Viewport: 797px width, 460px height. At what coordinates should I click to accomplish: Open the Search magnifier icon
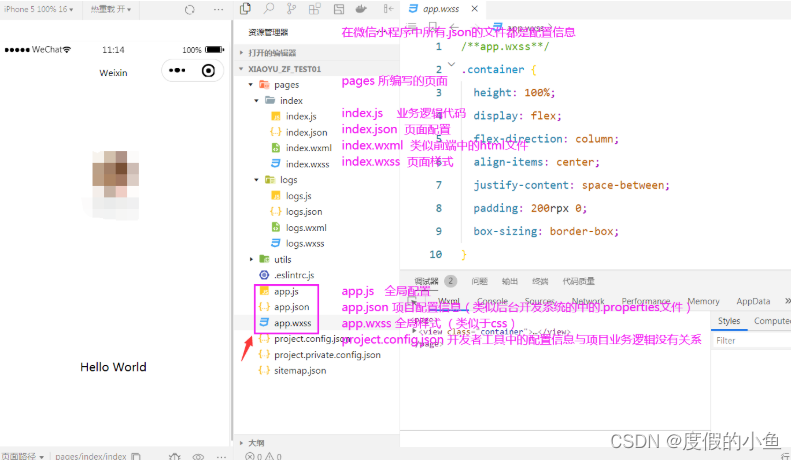pos(269,9)
